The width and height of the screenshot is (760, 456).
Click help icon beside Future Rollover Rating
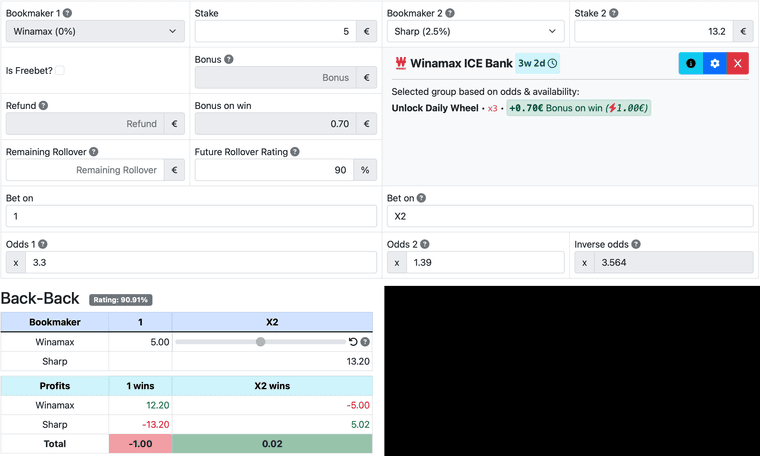point(295,152)
